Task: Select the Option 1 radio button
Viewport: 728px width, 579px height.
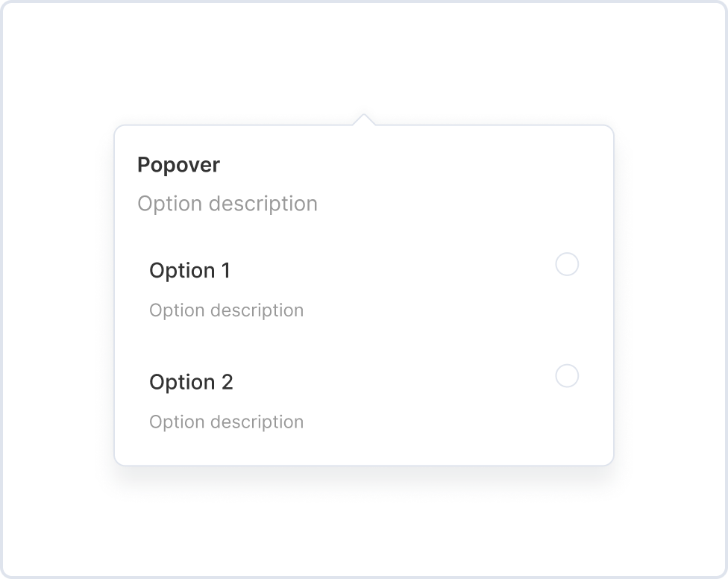Action: (567, 264)
